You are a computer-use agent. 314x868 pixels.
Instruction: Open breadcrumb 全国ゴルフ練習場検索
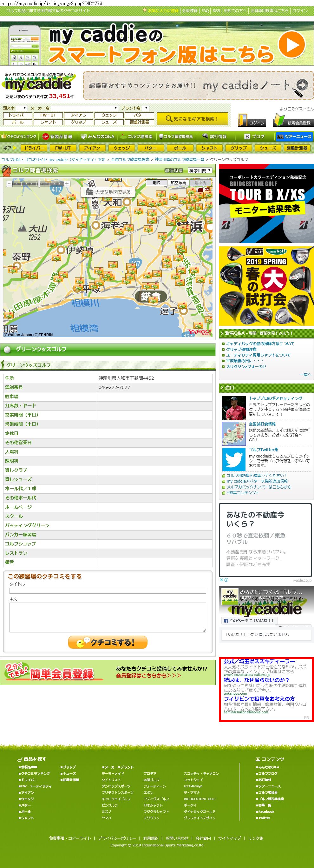[130, 159]
